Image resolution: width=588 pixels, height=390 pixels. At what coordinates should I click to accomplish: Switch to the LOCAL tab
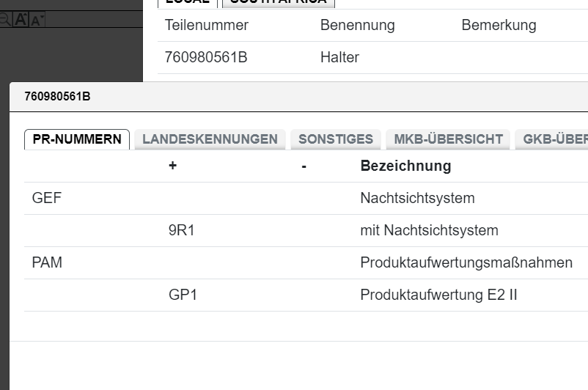[188, 2]
